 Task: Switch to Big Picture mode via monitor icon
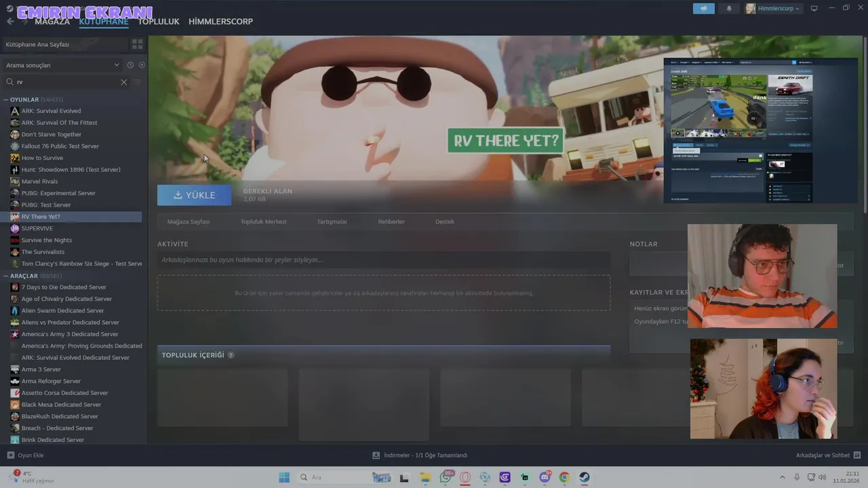tap(814, 8)
